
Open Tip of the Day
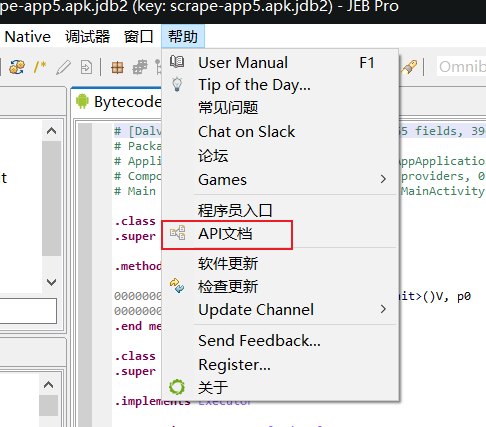280,85
